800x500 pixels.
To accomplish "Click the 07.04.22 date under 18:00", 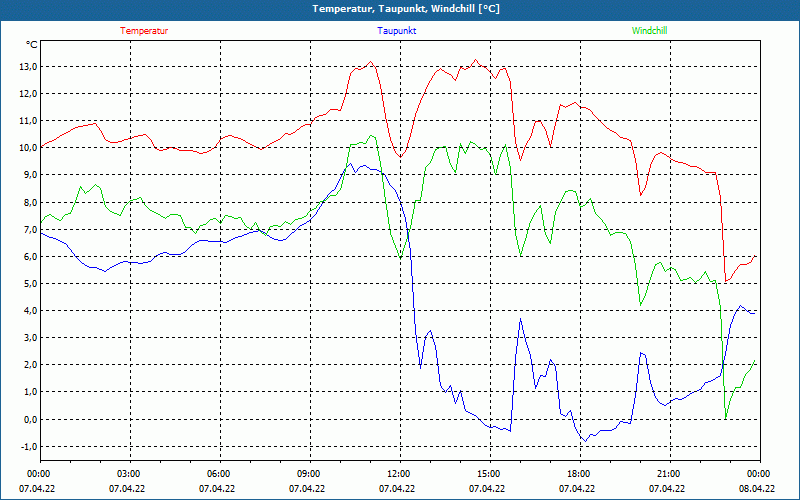I will point(577,489).
